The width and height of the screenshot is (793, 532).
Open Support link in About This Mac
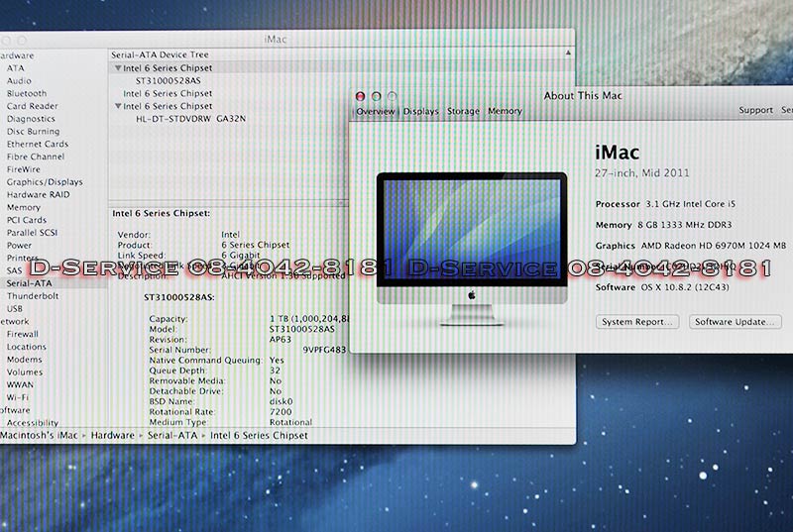(x=755, y=110)
